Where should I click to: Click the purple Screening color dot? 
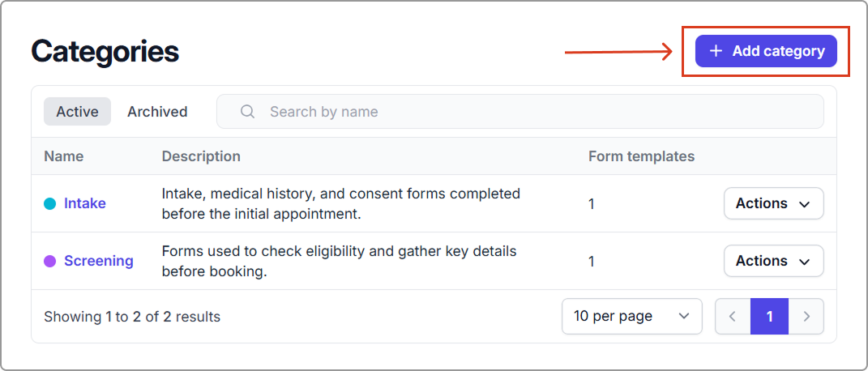coord(49,261)
